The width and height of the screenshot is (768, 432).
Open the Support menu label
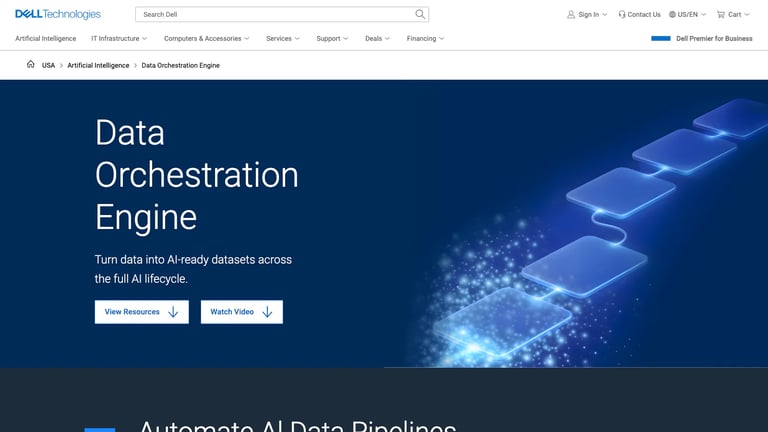coord(328,38)
